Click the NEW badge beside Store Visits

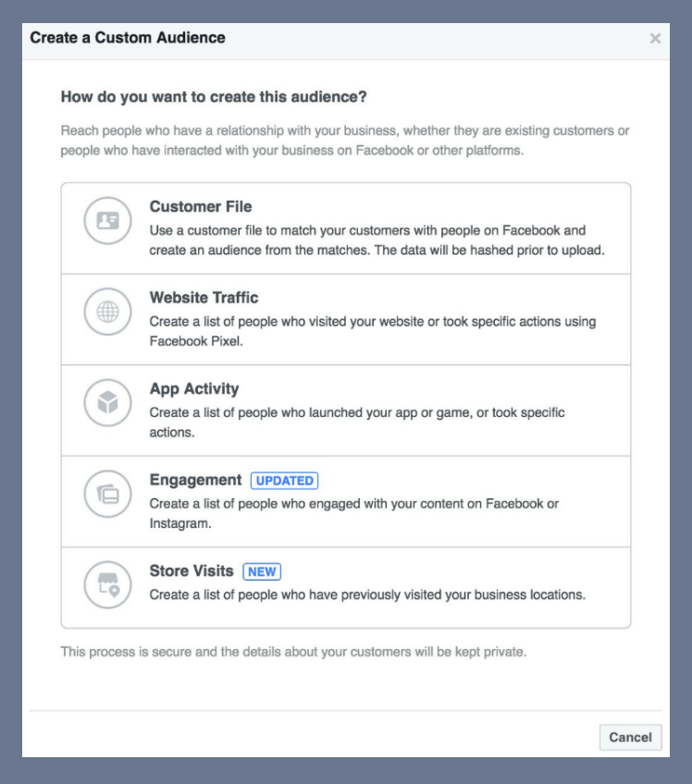click(262, 571)
